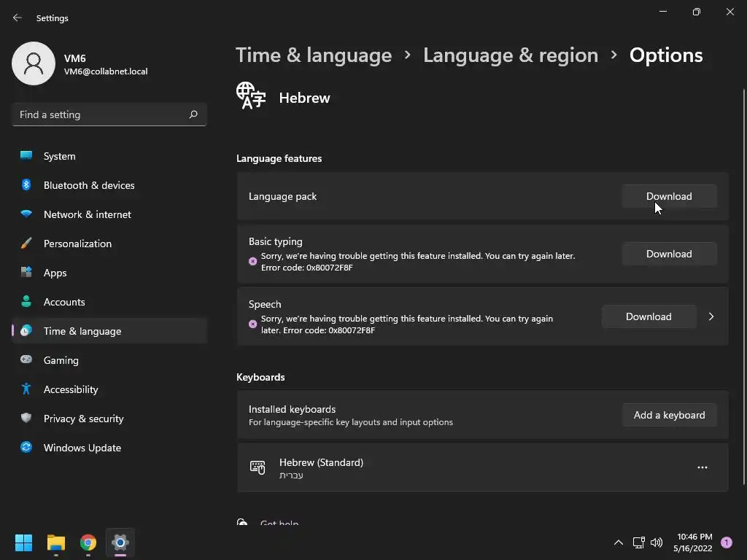Open the volume control in system tray

point(657,542)
